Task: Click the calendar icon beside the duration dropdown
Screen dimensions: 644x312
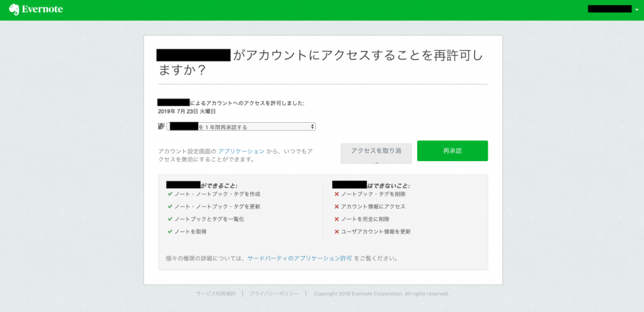Action: (x=161, y=126)
